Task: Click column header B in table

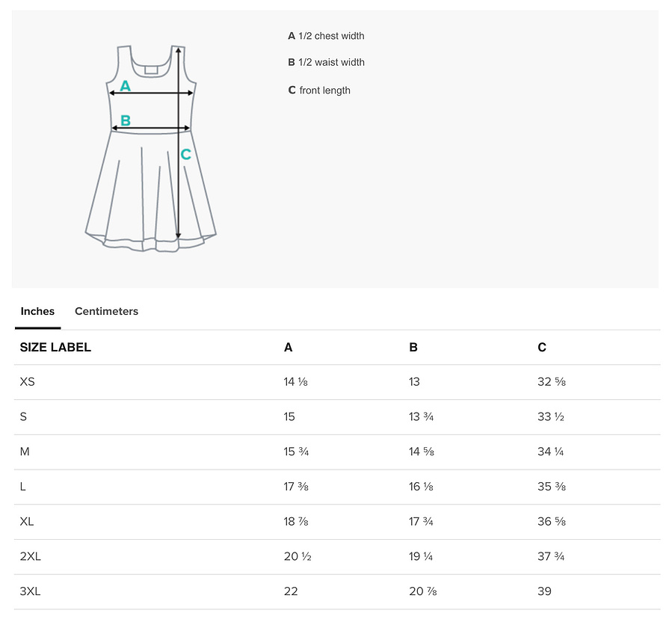Action: point(413,347)
